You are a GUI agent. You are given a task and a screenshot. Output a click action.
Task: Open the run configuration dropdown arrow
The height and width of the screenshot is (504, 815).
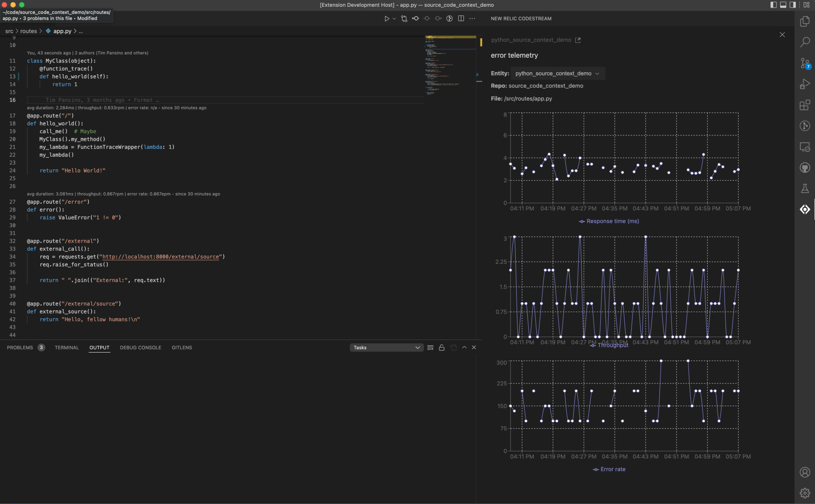[394, 19]
